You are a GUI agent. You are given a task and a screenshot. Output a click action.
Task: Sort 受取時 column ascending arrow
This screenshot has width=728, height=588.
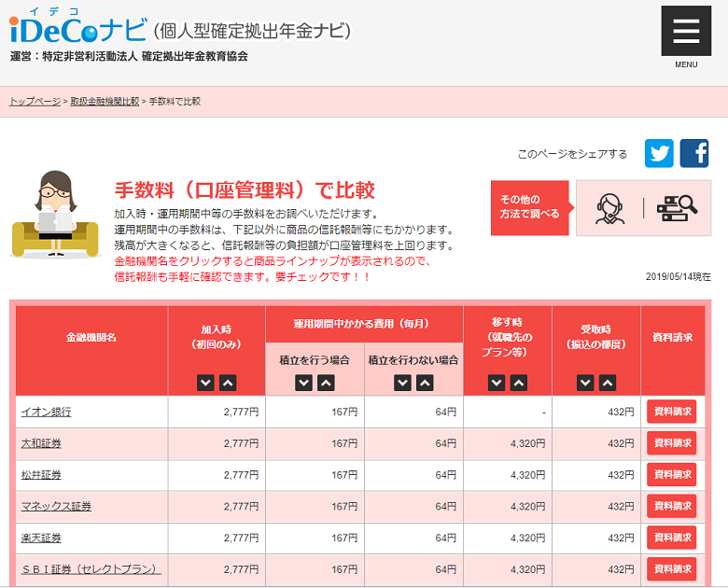608,384
